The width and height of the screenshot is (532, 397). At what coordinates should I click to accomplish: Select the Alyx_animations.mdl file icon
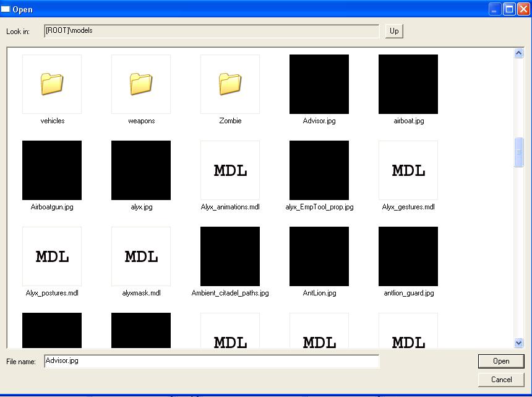pos(230,170)
